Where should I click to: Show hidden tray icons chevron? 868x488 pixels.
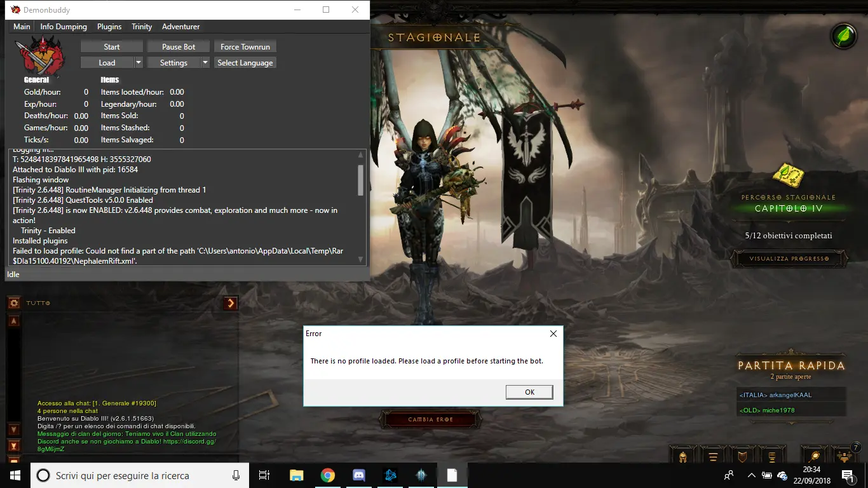[752, 475]
